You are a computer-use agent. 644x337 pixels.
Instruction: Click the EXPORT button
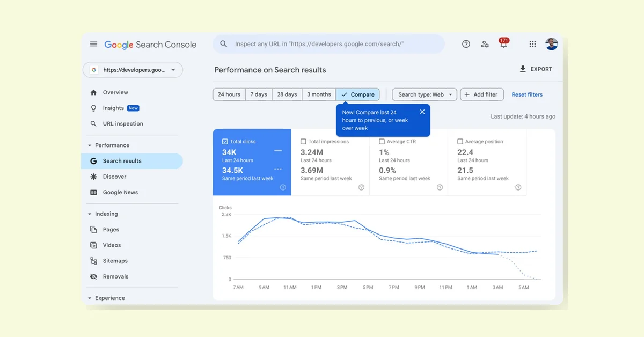click(x=536, y=69)
